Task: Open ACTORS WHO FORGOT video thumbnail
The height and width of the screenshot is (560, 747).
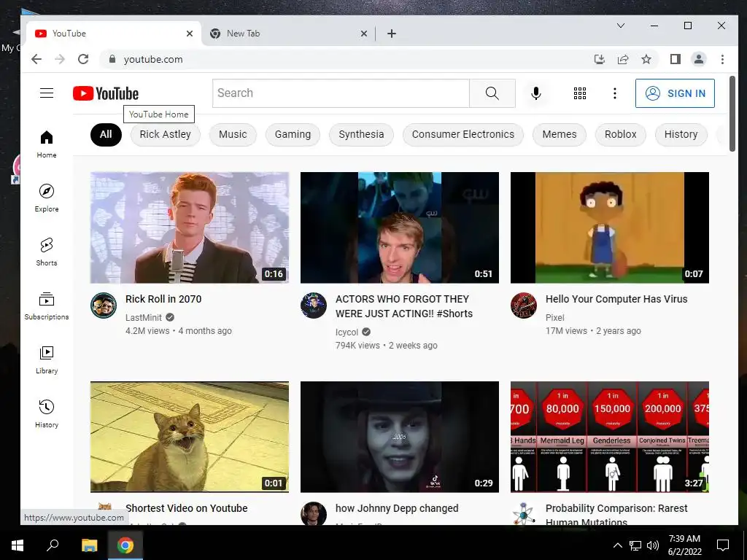Action: point(400,227)
